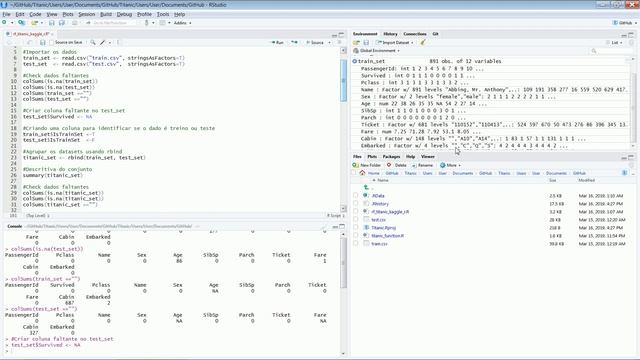Open the titanic_function.R file link

387,236
